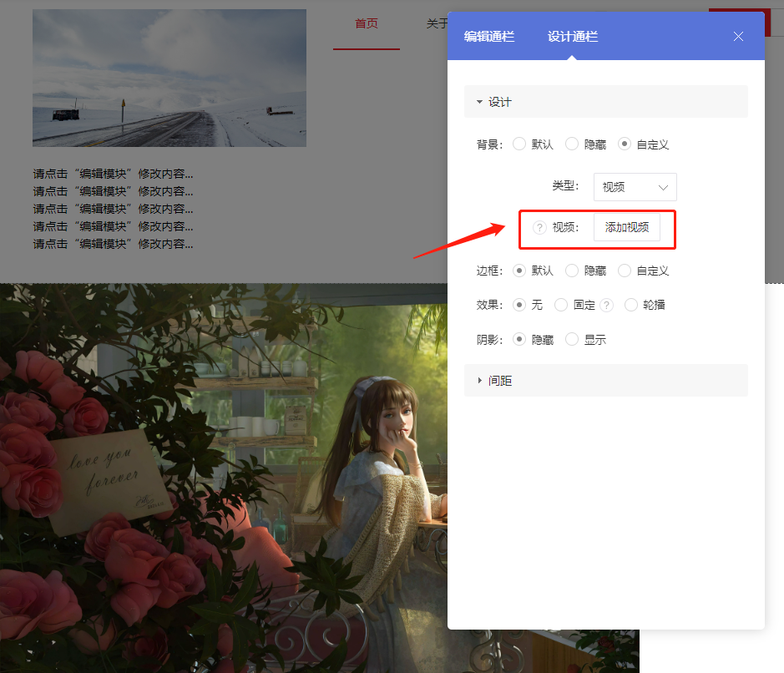Viewport: 784px width, 673px height.
Task: Close the 设计通栏 dialog panel
Action: click(738, 37)
